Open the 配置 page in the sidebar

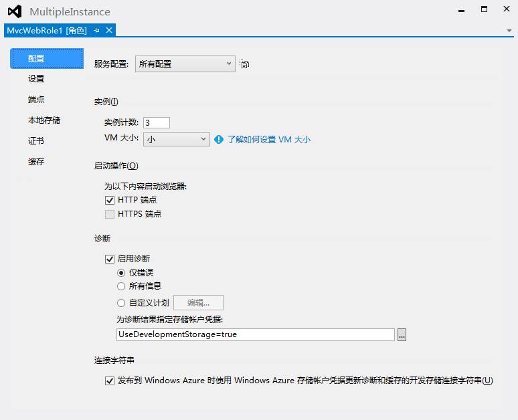(47, 59)
